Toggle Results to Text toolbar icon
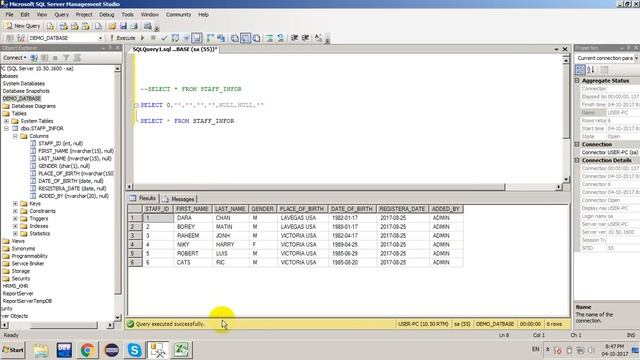The height and width of the screenshot is (360, 640). [x=235, y=38]
